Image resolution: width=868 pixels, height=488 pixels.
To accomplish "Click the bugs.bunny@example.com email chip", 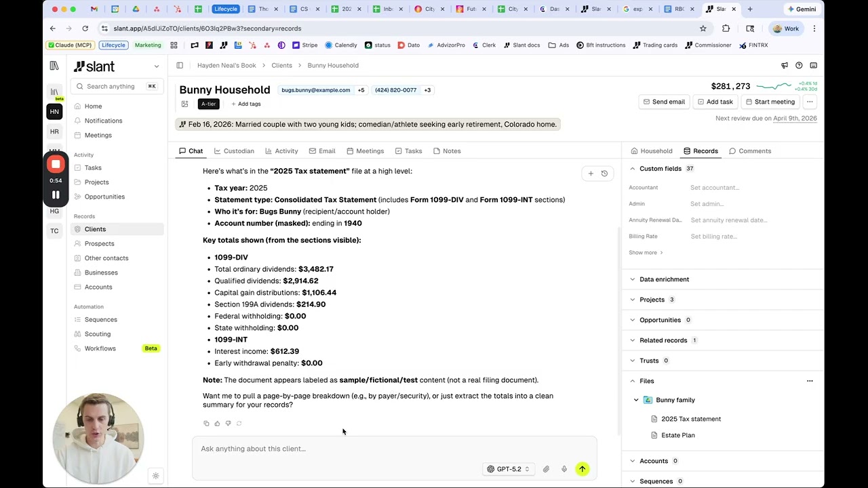I will point(316,90).
